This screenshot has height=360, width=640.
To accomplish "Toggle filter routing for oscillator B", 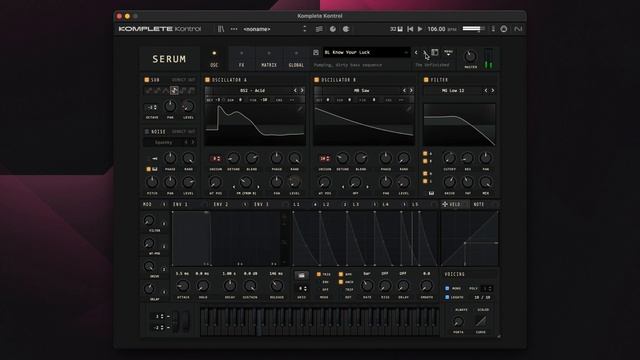I will [x=425, y=161].
